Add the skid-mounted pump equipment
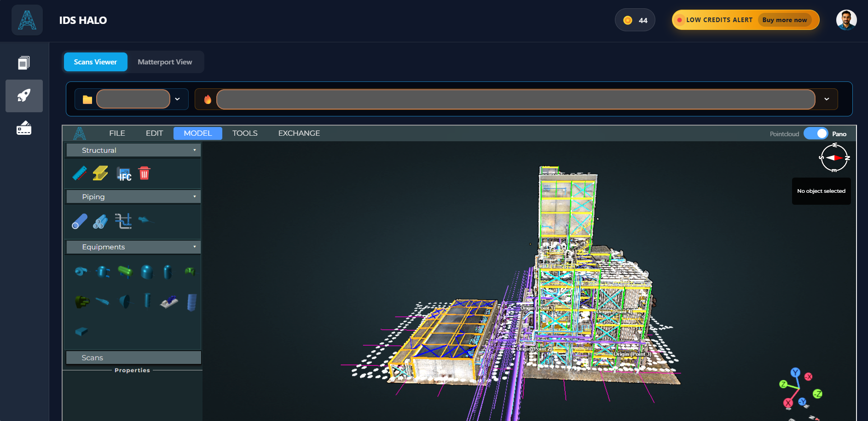The image size is (868, 421). point(169,302)
